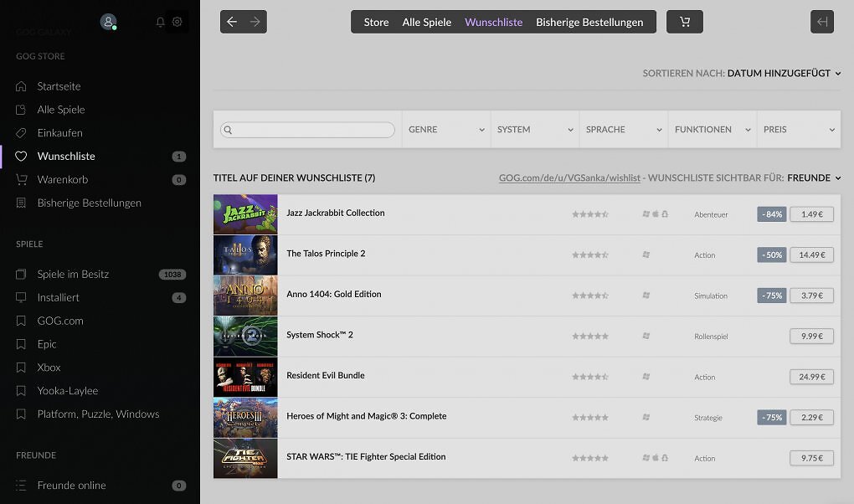Open Resident Evil Bundle thumbnail
854x504 pixels.
(245, 377)
